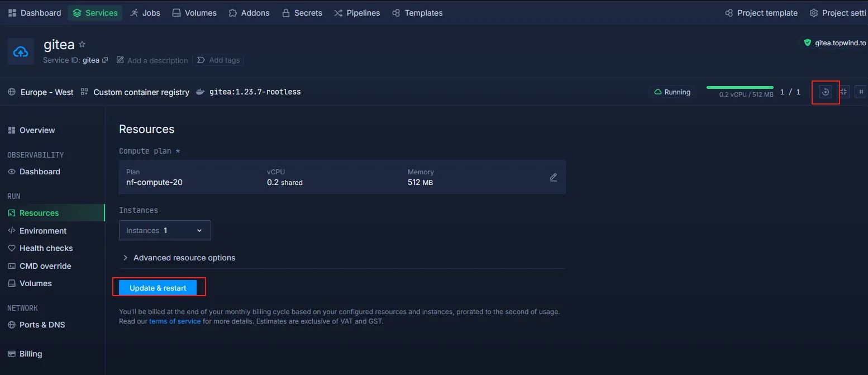The width and height of the screenshot is (868, 375).
Task: Open Environment in the sidebar
Action: (x=37, y=231)
